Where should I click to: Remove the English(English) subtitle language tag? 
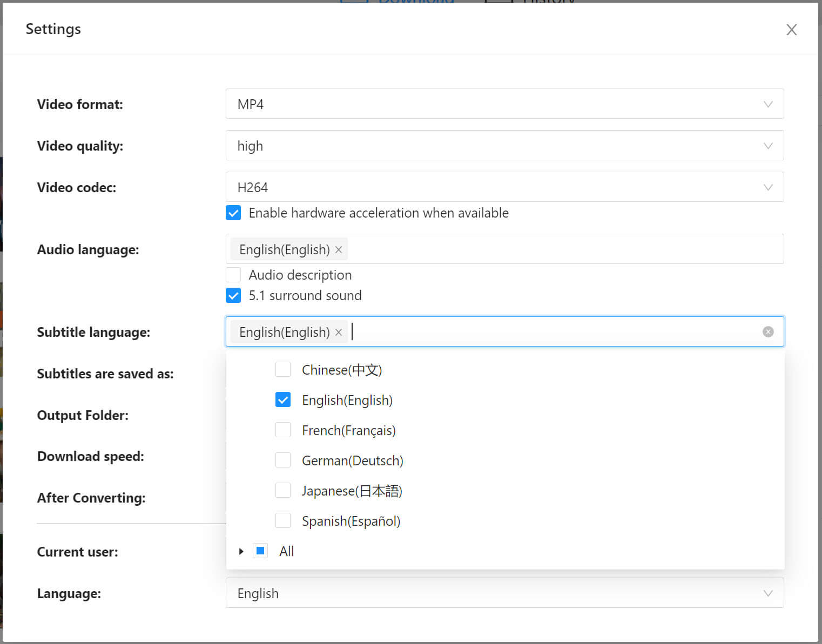[339, 332]
